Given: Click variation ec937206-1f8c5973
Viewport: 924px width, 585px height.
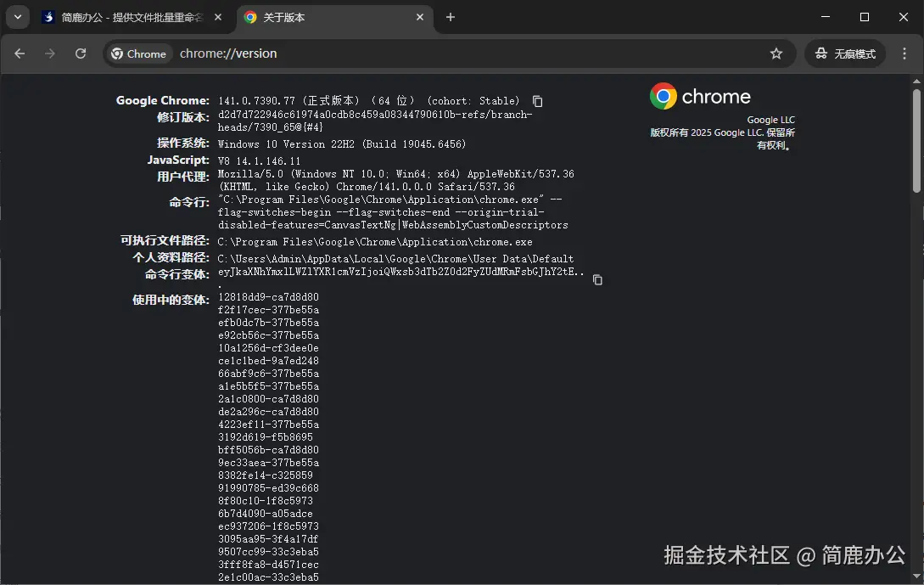Looking at the screenshot, I should pyautogui.click(x=268, y=526).
